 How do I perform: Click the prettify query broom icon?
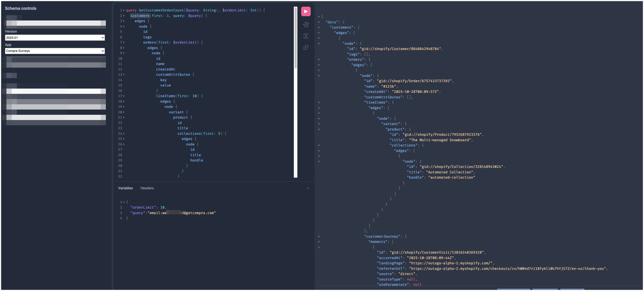(306, 25)
